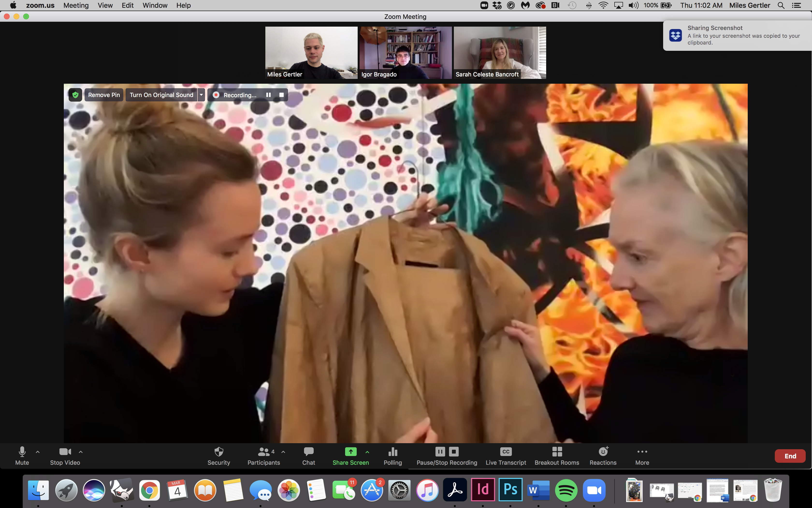Open System Preferences from the Dock
The width and height of the screenshot is (812, 508).
point(399,491)
